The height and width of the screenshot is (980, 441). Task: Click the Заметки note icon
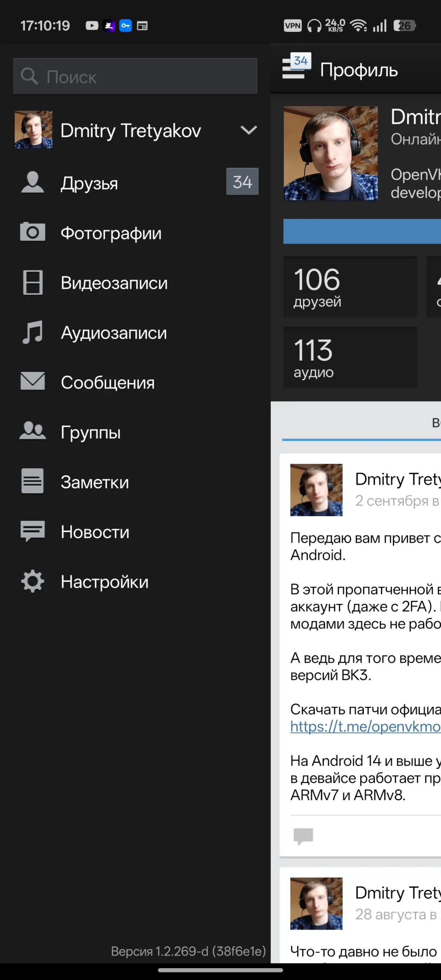click(x=32, y=481)
